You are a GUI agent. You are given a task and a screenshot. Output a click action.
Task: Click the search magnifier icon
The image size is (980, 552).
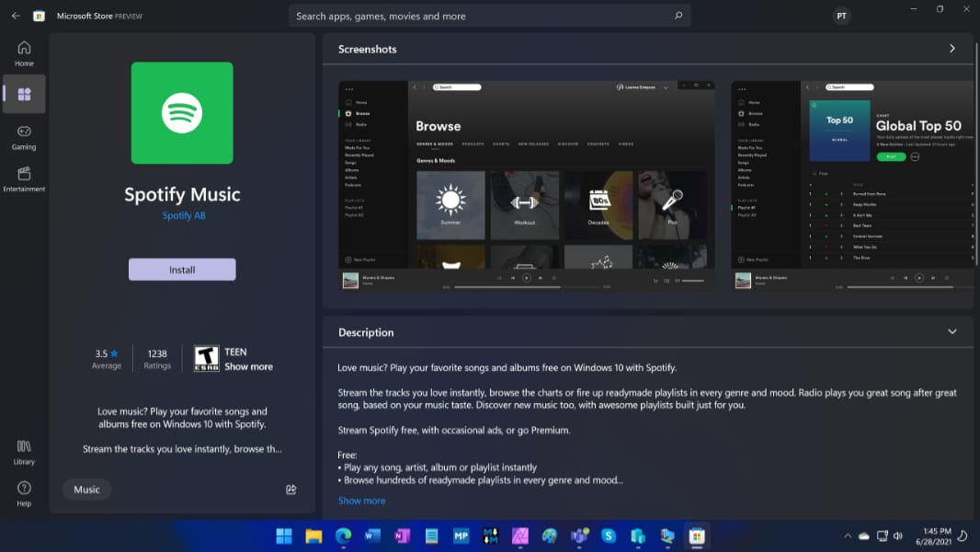pyautogui.click(x=678, y=16)
